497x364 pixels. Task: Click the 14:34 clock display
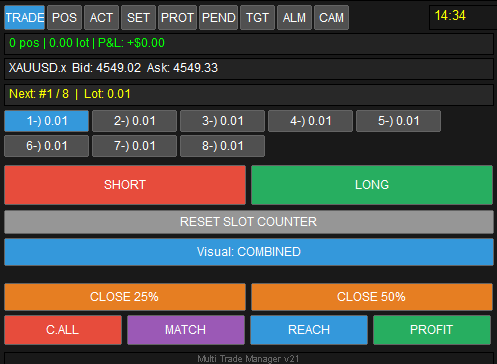pos(463,18)
